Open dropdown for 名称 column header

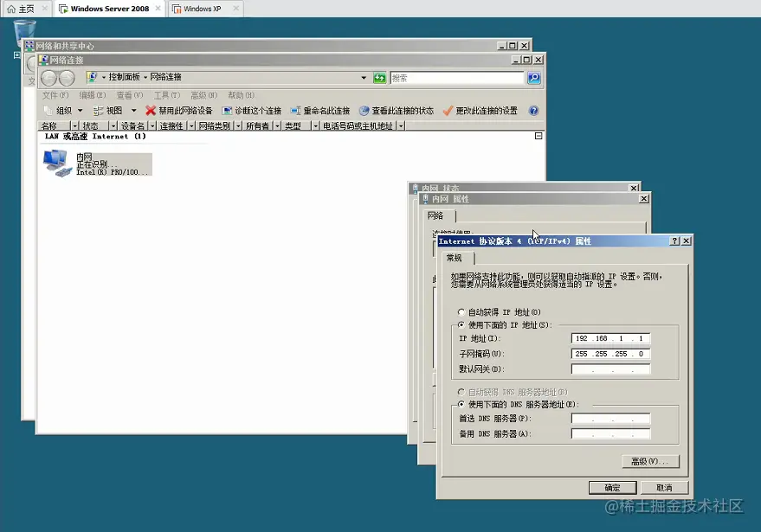tap(74, 125)
